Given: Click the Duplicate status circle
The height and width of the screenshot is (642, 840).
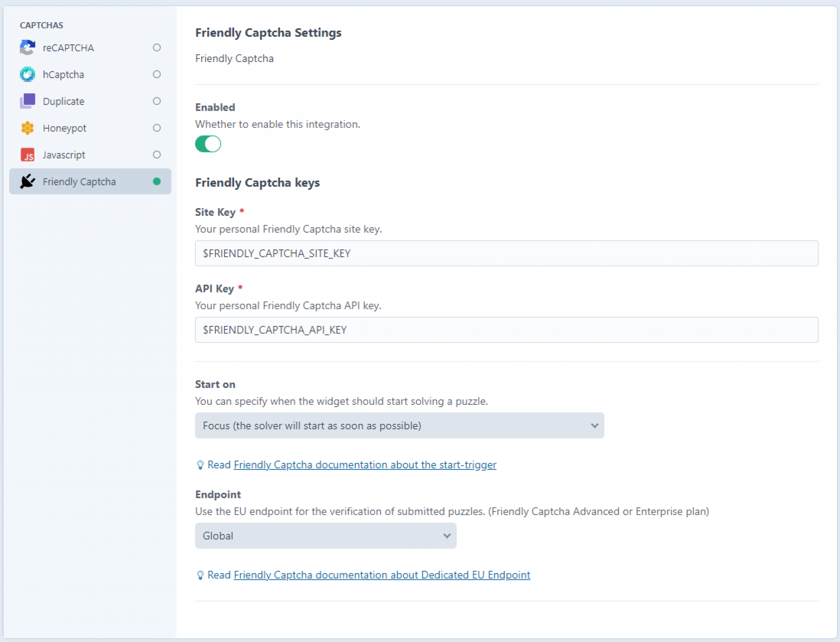Looking at the screenshot, I should pyautogui.click(x=157, y=101).
